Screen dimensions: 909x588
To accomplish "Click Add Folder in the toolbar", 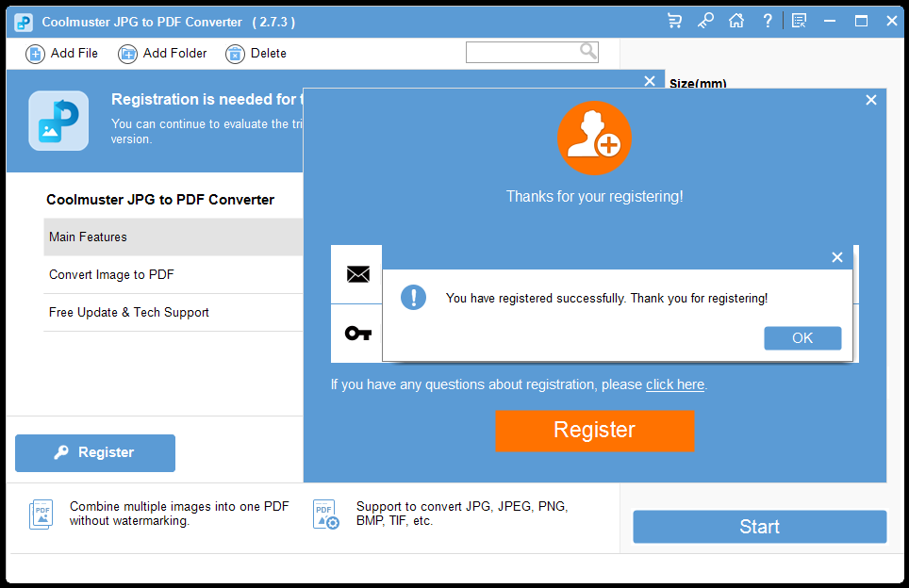I will tap(163, 54).
